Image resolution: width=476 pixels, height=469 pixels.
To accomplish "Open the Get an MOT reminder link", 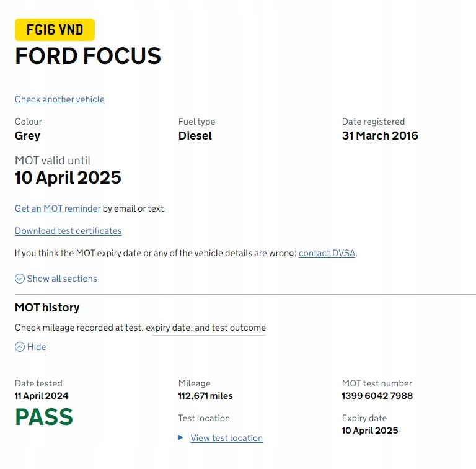I will [58, 208].
